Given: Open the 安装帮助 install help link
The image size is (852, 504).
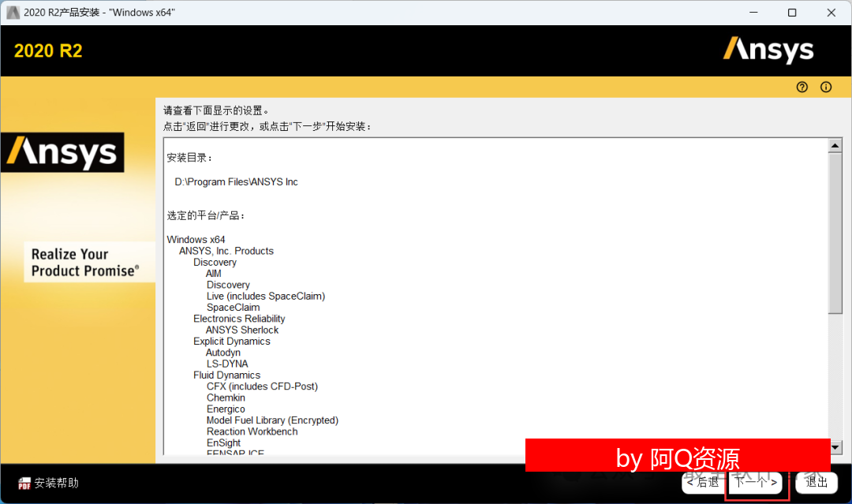Looking at the screenshot, I should pyautogui.click(x=56, y=483).
